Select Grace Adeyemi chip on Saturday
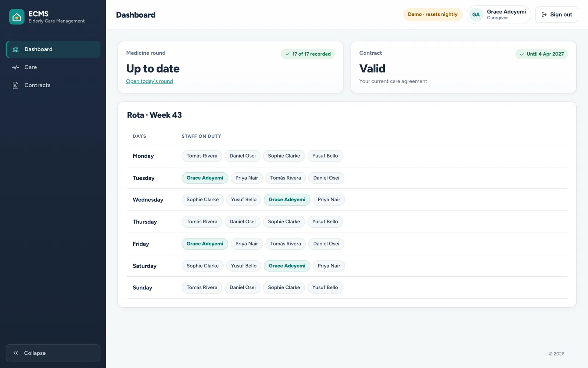This screenshot has width=588, height=368. pyautogui.click(x=287, y=266)
